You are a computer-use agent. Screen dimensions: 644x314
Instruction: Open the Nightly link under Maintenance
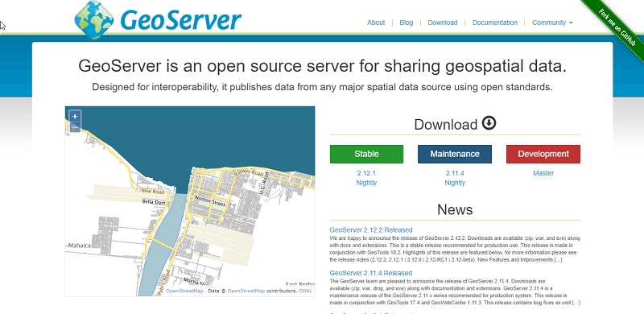pos(455,183)
